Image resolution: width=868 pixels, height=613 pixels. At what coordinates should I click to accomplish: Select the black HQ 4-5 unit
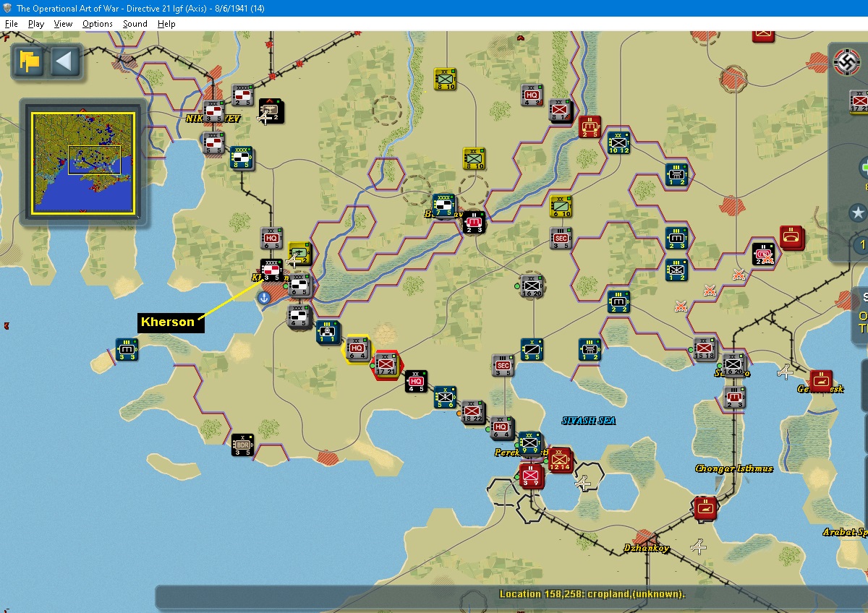tap(416, 381)
